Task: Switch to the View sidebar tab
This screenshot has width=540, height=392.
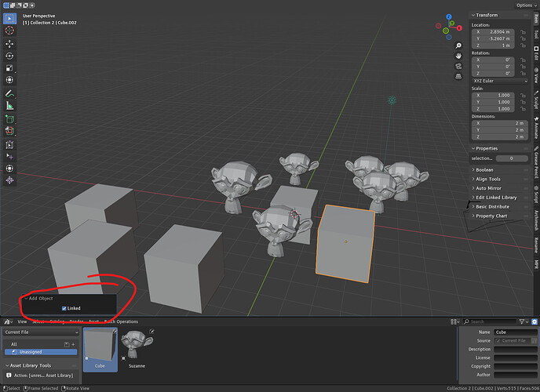Action: coord(536,75)
